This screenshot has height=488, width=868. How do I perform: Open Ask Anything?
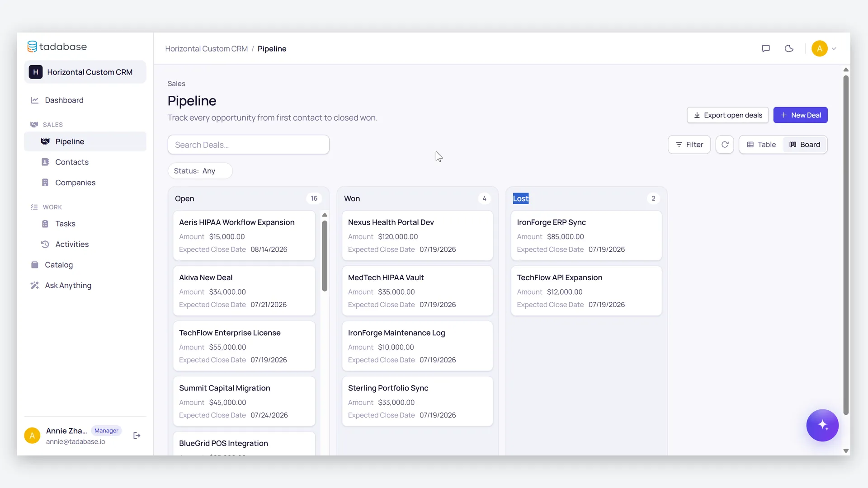click(85, 286)
